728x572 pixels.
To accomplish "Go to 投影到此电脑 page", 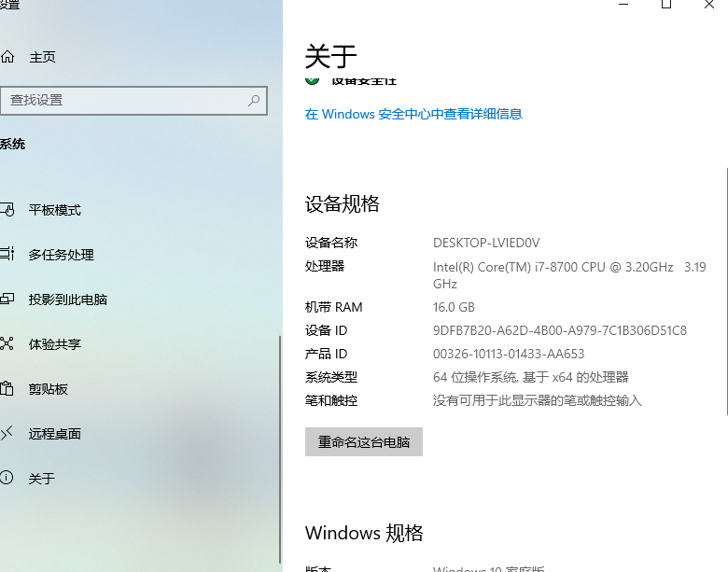I will [68, 300].
